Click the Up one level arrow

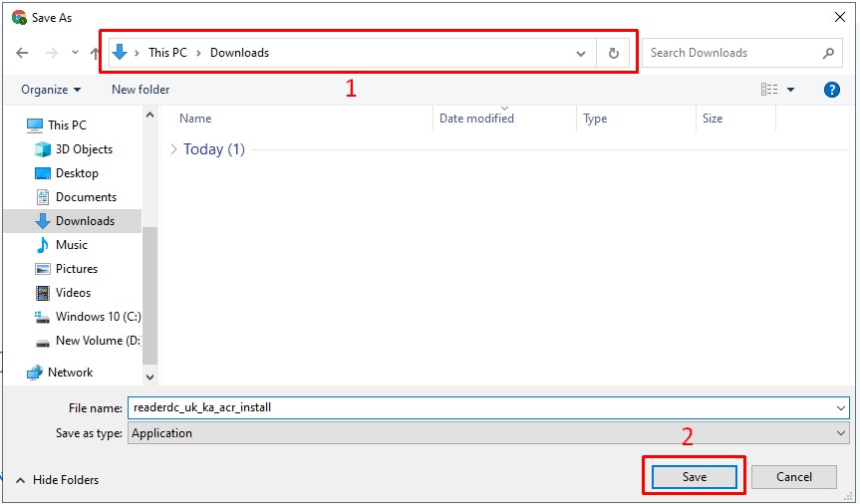pyautogui.click(x=94, y=53)
